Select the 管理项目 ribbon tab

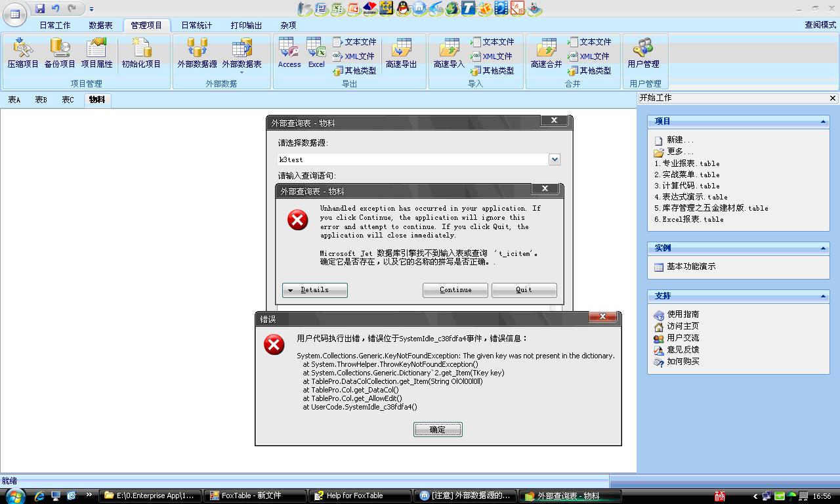coord(146,25)
